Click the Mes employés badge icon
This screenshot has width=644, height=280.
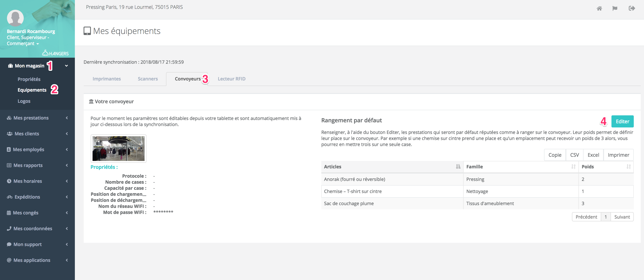(9, 149)
